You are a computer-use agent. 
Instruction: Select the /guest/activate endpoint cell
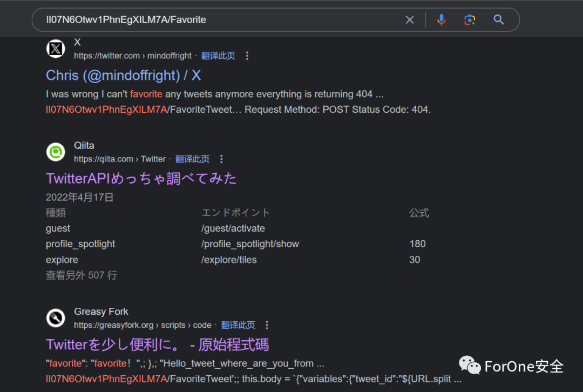click(233, 228)
